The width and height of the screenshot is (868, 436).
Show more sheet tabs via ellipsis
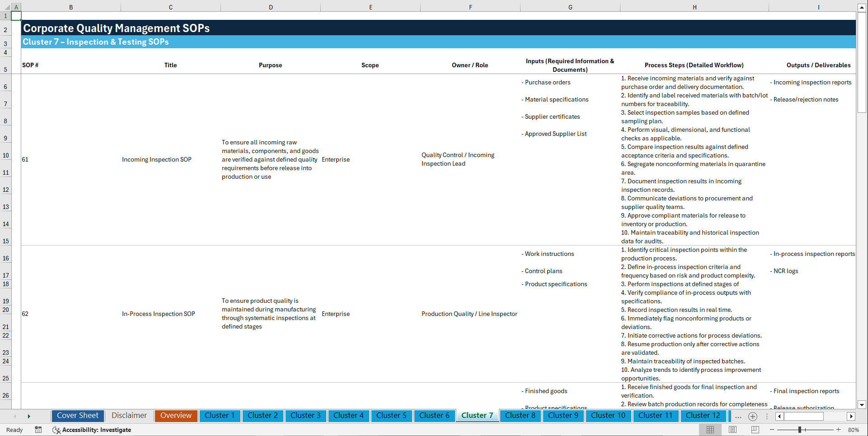tap(738, 416)
